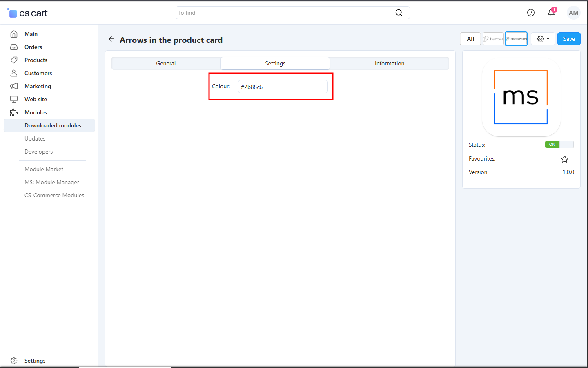Focus the To find search box
The width and height of the screenshot is (588, 368).
[284, 13]
